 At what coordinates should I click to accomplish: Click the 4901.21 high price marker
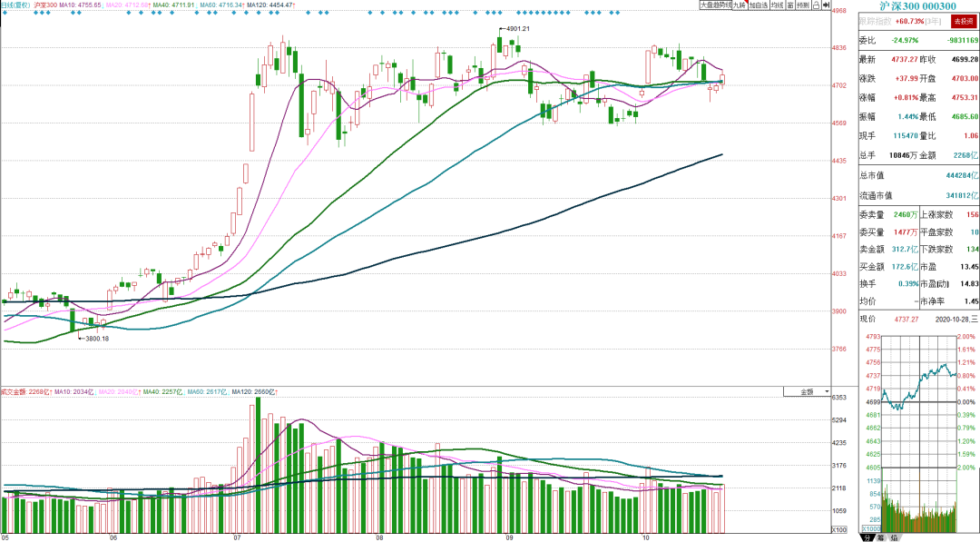[517, 29]
